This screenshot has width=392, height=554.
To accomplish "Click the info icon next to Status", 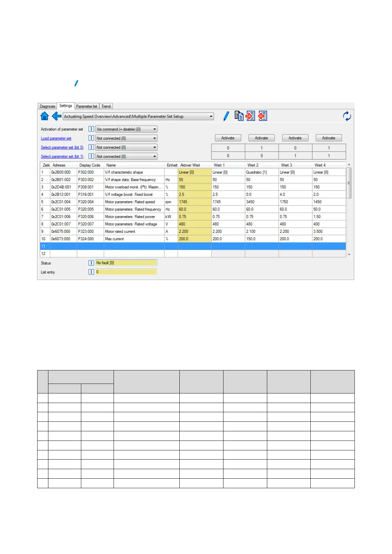I will (x=91, y=263).
